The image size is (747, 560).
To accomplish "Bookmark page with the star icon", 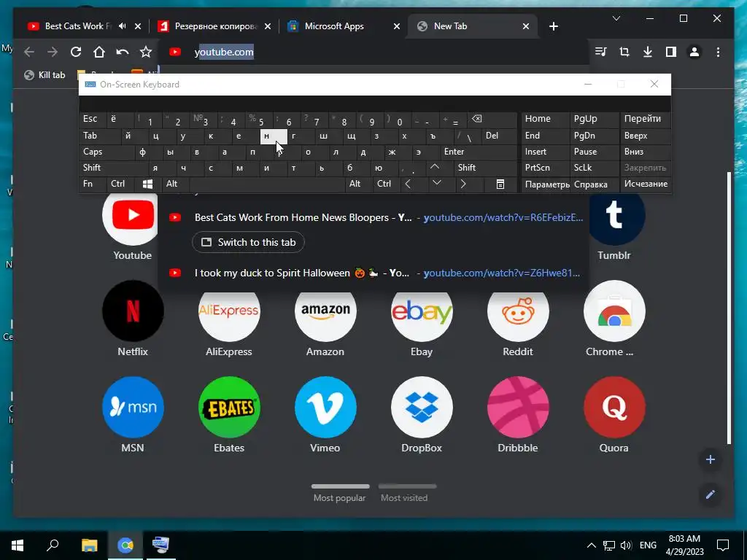I will pyautogui.click(x=146, y=52).
